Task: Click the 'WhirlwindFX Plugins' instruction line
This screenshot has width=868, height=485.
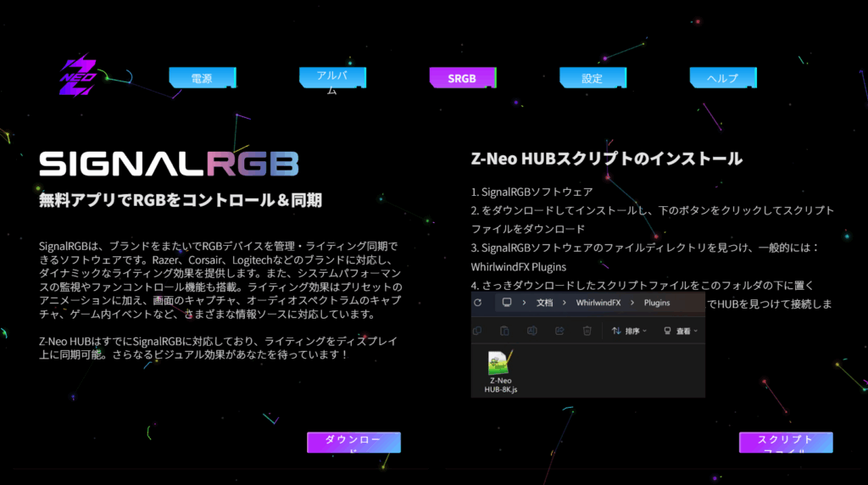Action: click(519, 267)
